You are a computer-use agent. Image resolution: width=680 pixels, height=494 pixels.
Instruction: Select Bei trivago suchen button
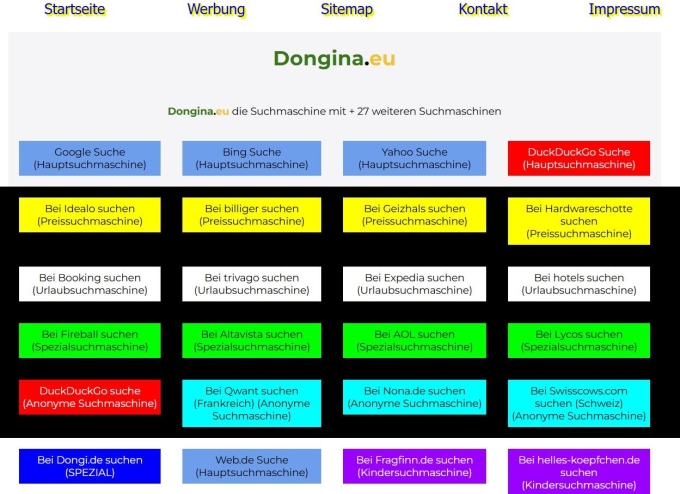252,284
